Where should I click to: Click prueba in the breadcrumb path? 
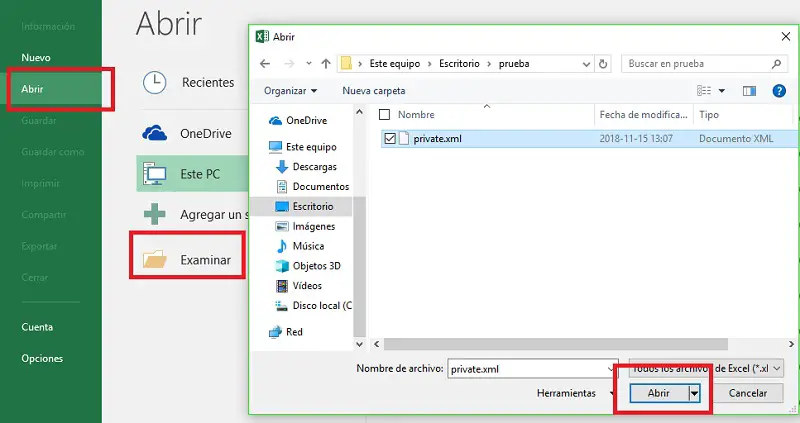point(514,64)
